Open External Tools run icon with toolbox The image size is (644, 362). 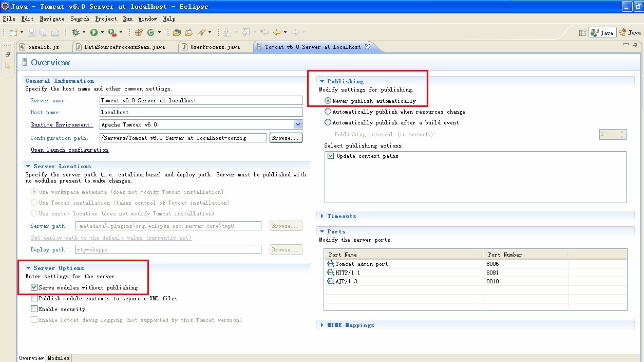click(x=112, y=32)
